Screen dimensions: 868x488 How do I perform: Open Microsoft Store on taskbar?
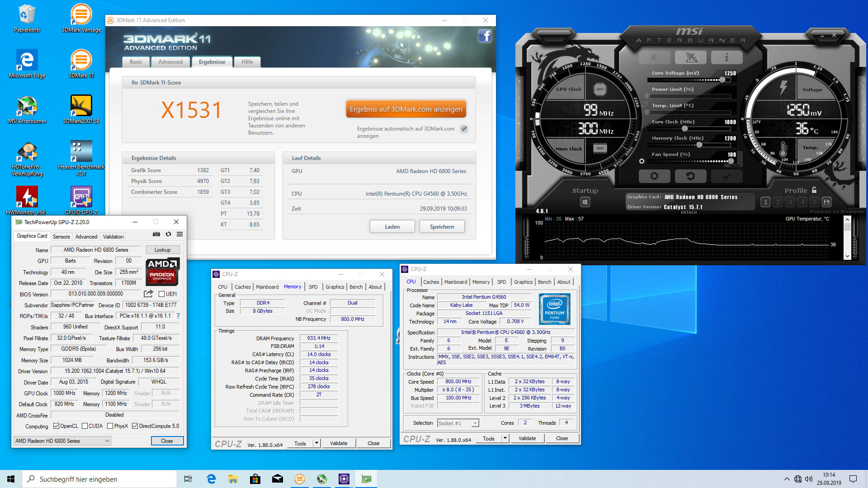pos(255,479)
